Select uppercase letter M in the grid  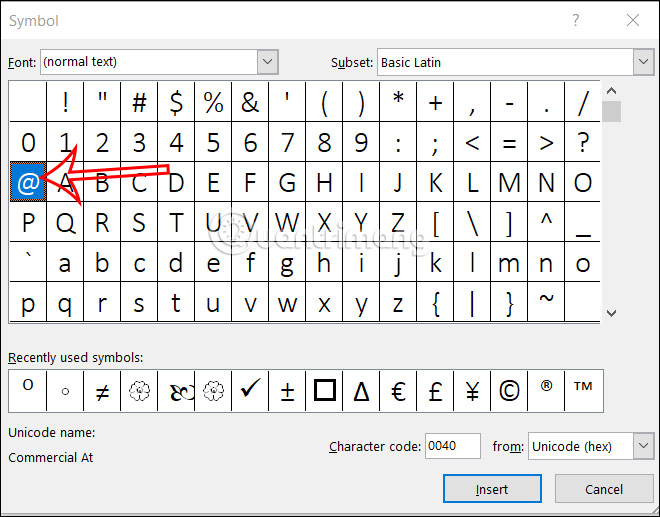click(x=509, y=182)
